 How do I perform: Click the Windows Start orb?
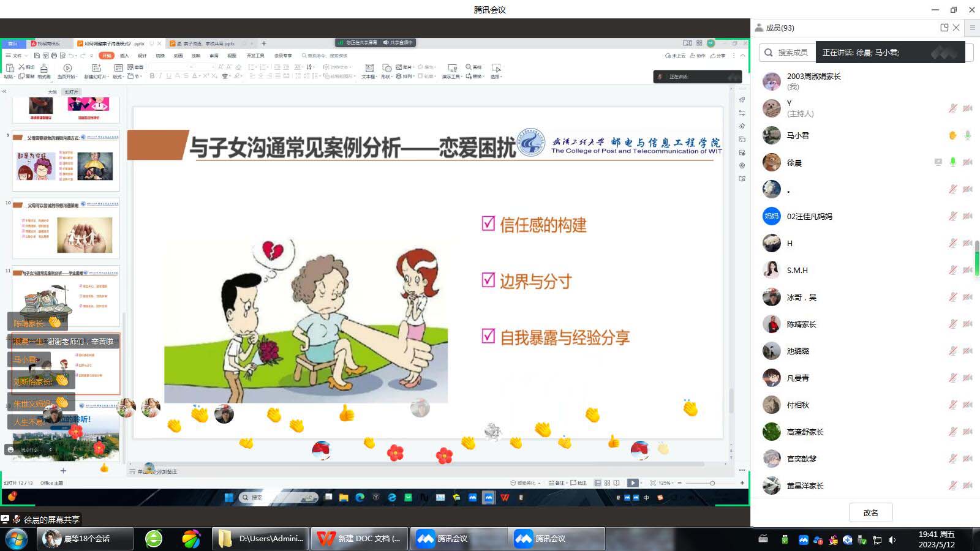point(17,539)
